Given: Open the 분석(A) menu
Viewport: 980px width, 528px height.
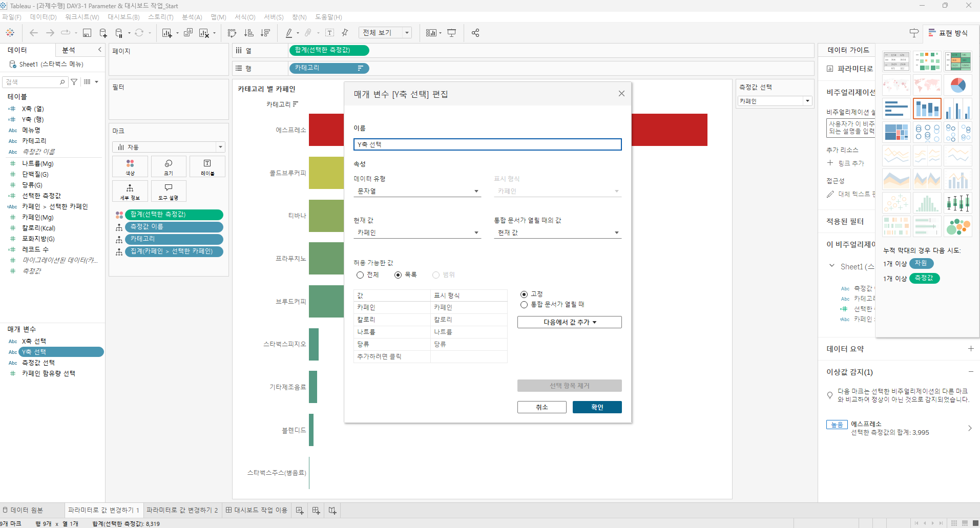Looking at the screenshot, I should (x=192, y=17).
